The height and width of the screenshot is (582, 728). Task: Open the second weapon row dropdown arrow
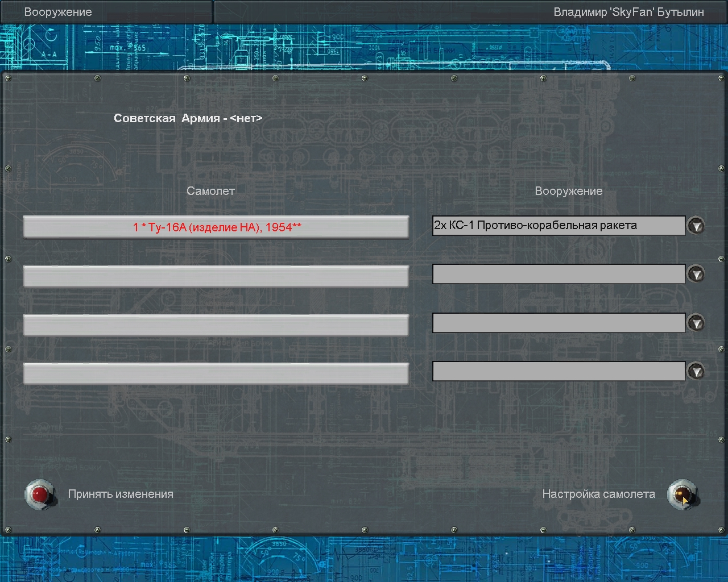coord(696,275)
